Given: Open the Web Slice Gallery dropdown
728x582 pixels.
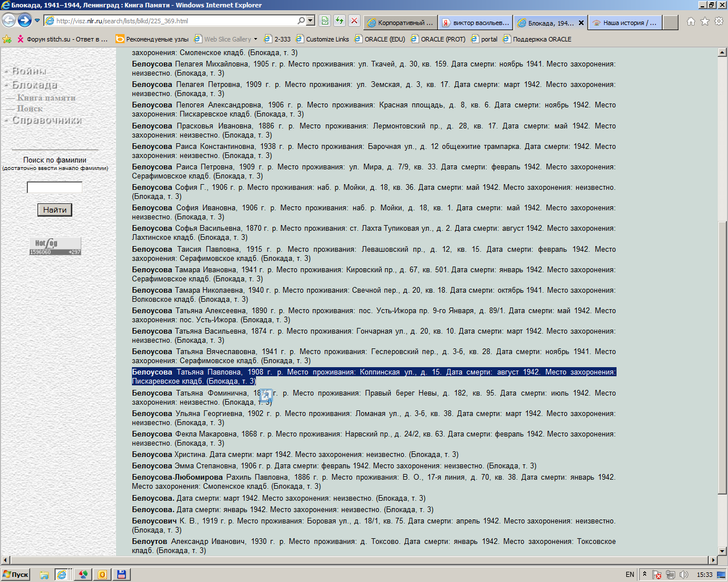Looking at the screenshot, I should pos(255,39).
